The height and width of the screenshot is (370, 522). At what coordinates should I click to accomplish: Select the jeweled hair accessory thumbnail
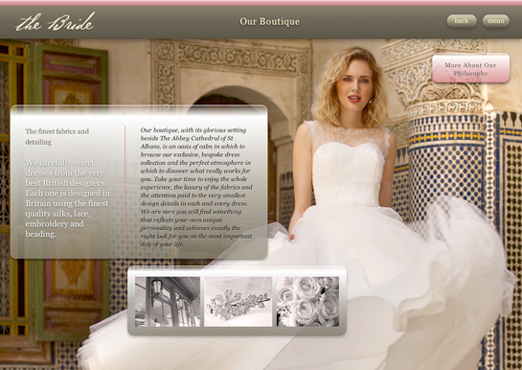tap(238, 302)
